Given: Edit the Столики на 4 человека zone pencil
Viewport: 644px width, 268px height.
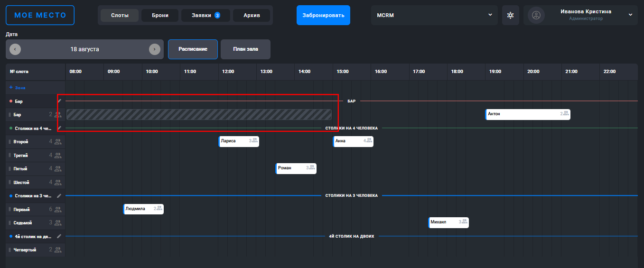Looking at the screenshot, I should pyautogui.click(x=59, y=128).
